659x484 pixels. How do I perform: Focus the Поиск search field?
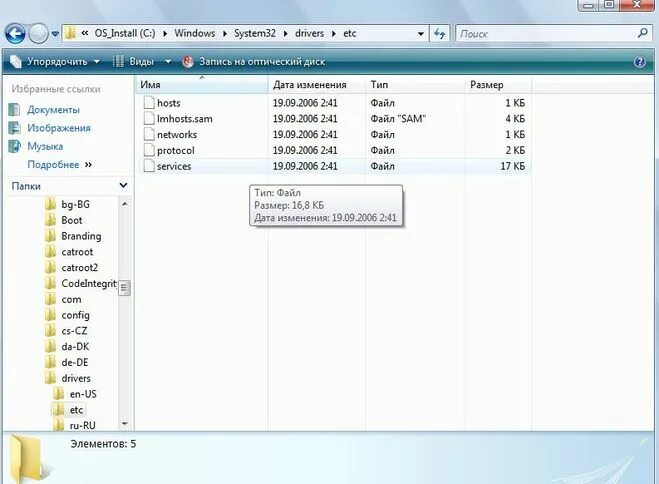point(546,34)
